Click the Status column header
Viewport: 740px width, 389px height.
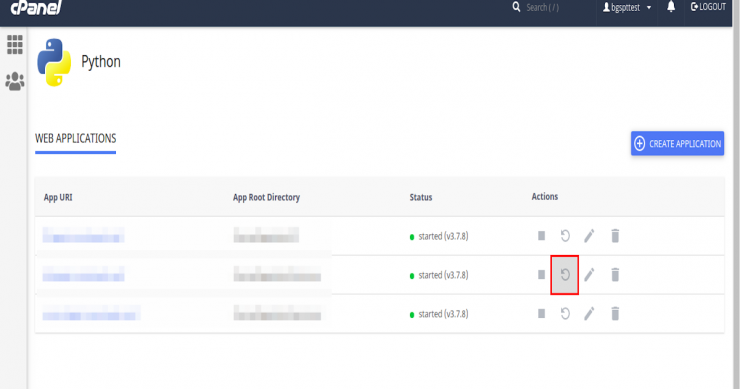click(420, 197)
